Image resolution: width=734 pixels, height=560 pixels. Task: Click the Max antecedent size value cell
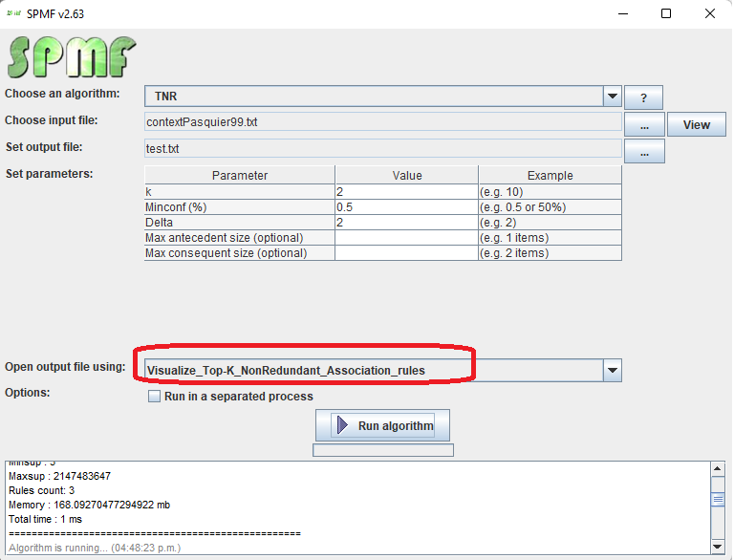(406, 238)
